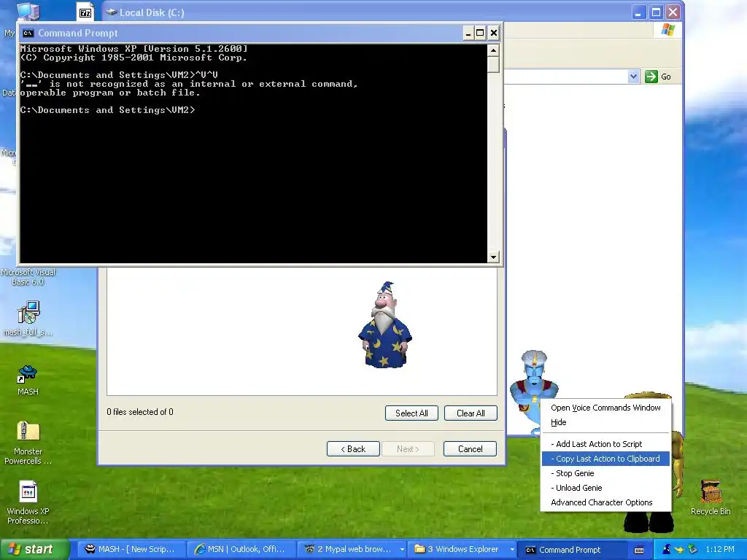Click Command Prompt scrollbar up arrow

click(x=493, y=50)
